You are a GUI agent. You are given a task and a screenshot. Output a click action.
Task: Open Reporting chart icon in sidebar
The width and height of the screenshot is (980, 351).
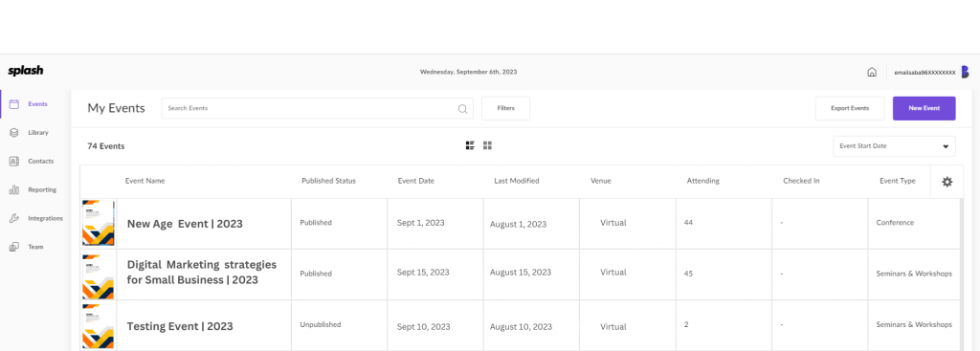pyautogui.click(x=13, y=190)
